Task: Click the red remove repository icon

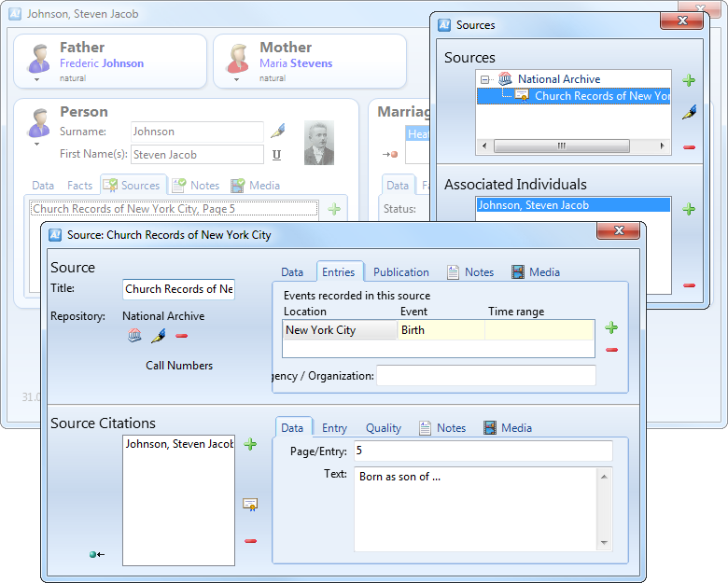Action: (181, 336)
